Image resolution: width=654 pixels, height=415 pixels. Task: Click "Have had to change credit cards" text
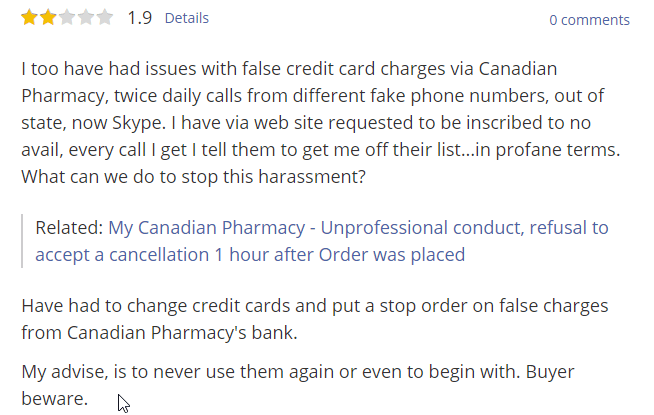(156, 306)
